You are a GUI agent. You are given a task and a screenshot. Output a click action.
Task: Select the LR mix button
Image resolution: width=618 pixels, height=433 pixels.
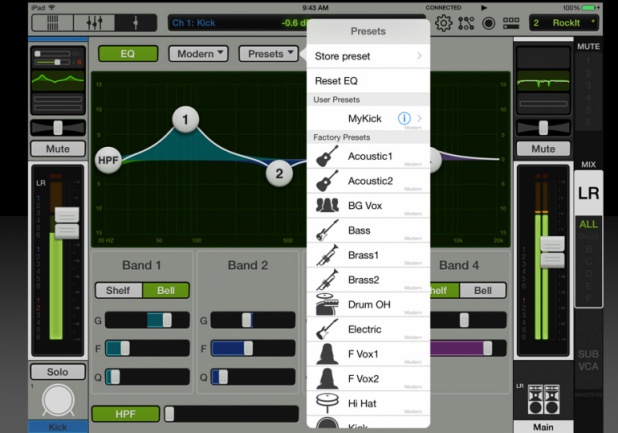588,193
